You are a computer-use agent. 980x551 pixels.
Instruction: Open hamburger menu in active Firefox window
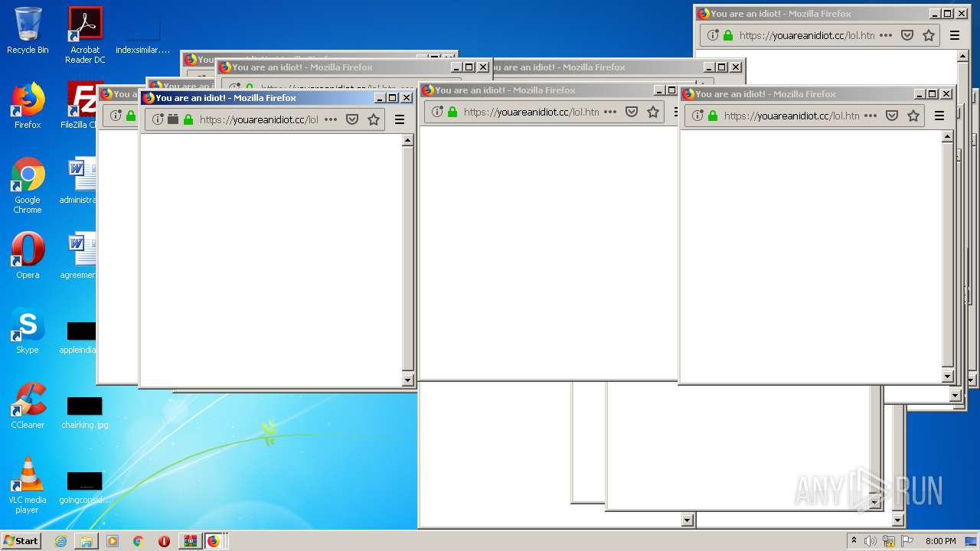400,119
